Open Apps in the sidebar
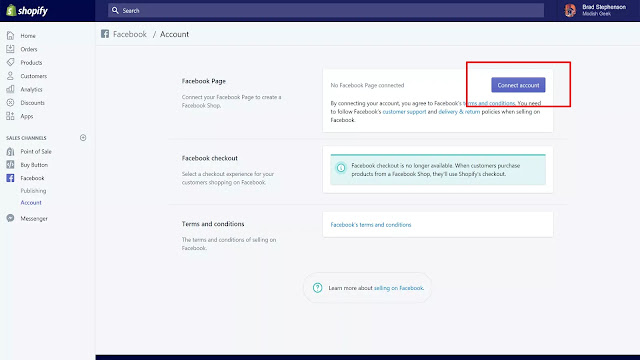Image resolution: width=640 pixels, height=360 pixels. pyautogui.click(x=27, y=116)
